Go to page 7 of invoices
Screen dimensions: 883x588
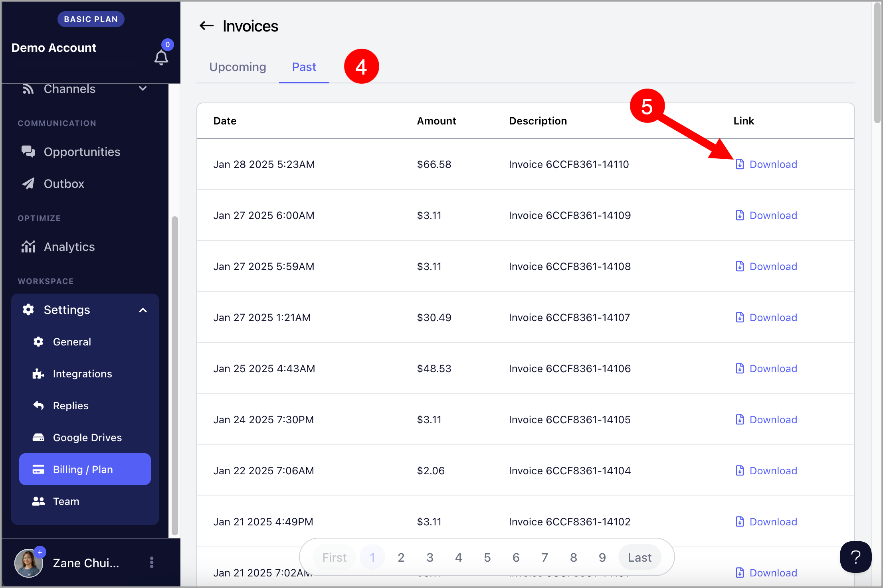(x=545, y=557)
